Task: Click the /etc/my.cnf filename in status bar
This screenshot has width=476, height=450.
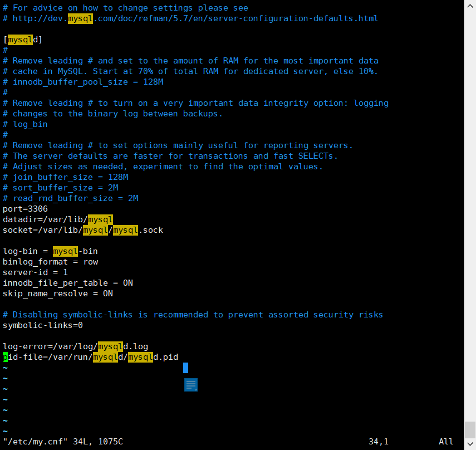Action: point(33,441)
